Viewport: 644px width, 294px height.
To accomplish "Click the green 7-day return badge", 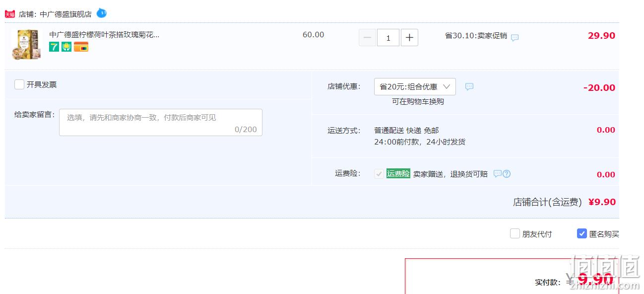I will tap(54, 47).
